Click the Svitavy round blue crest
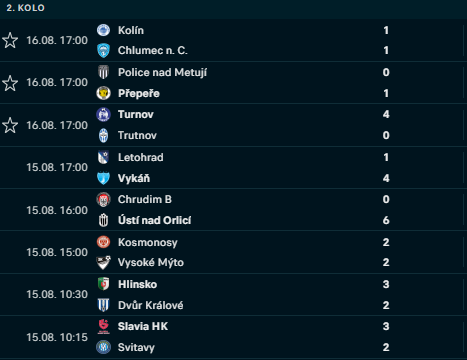467x360 pixels. 103,347
